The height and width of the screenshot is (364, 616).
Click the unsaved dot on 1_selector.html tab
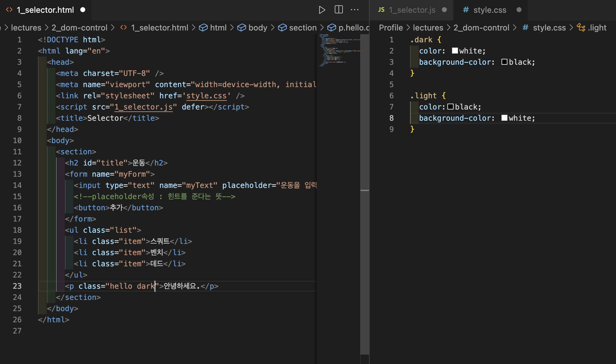coord(83,10)
